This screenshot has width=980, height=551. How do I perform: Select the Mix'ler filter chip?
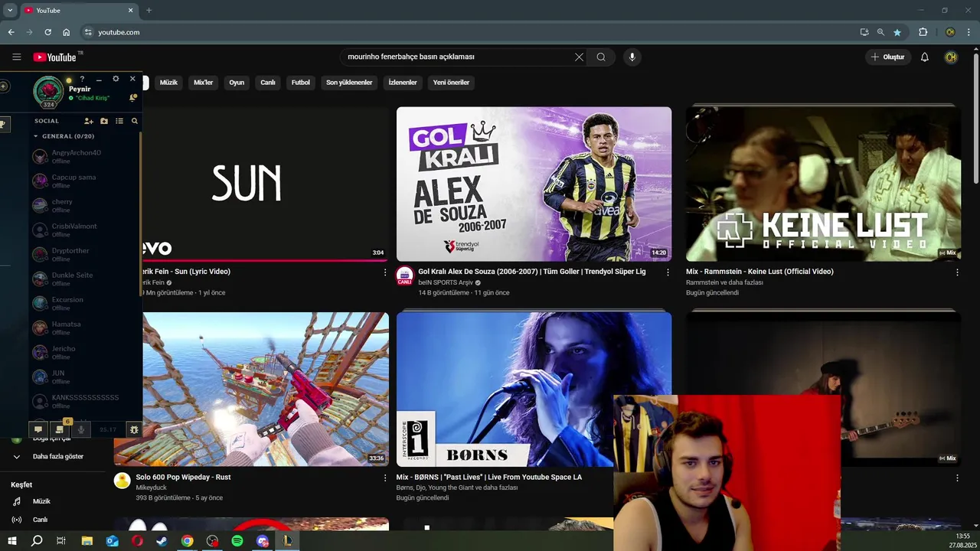(x=203, y=83)
